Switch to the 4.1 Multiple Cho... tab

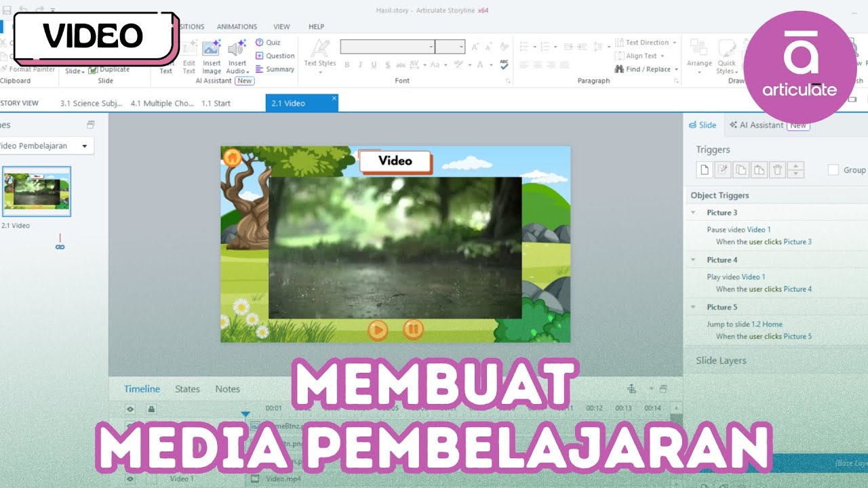pyautogui.click(x=162, y=103)
